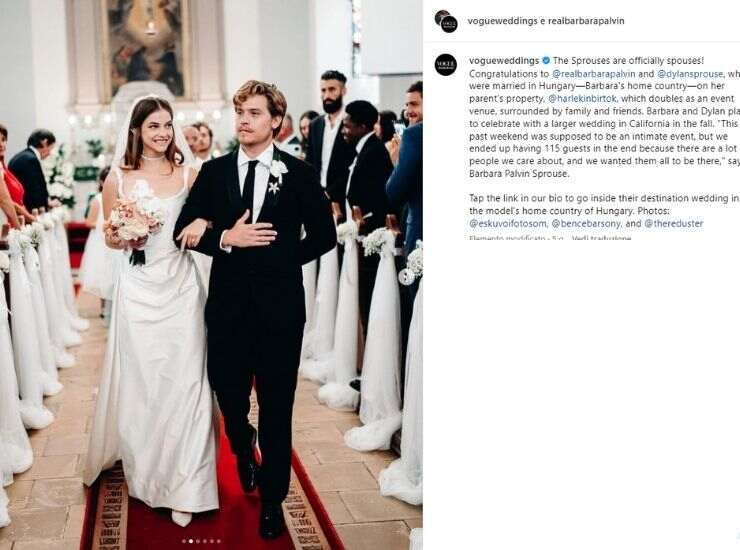
Task: Jump to third carousel dot indicator
Action: (198, 541)
